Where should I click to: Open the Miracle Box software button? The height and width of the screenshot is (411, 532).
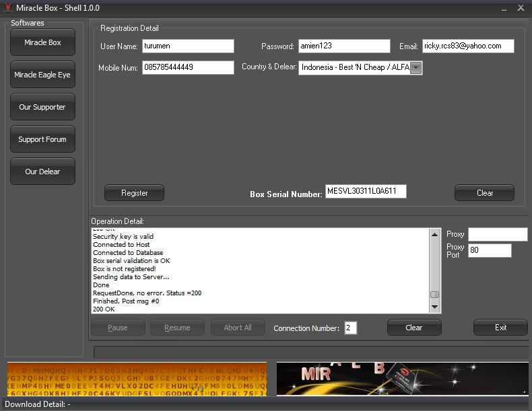coord(42,42)
